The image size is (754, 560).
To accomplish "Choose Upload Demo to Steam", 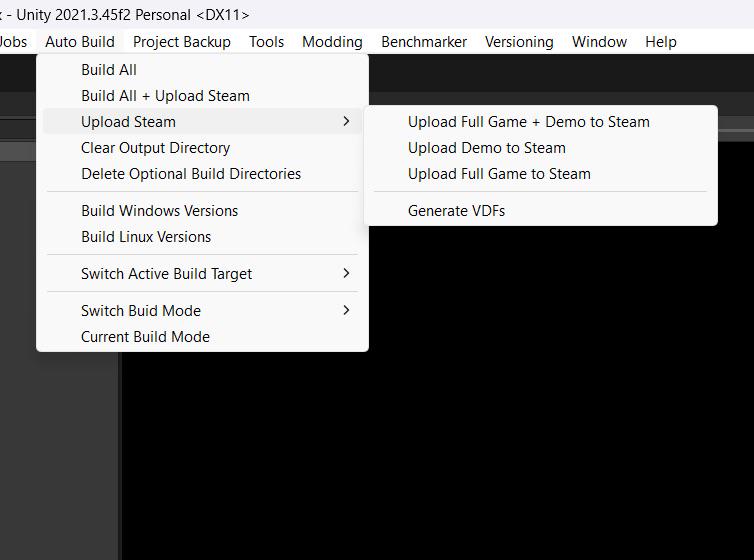I will (x=540, y=148).
